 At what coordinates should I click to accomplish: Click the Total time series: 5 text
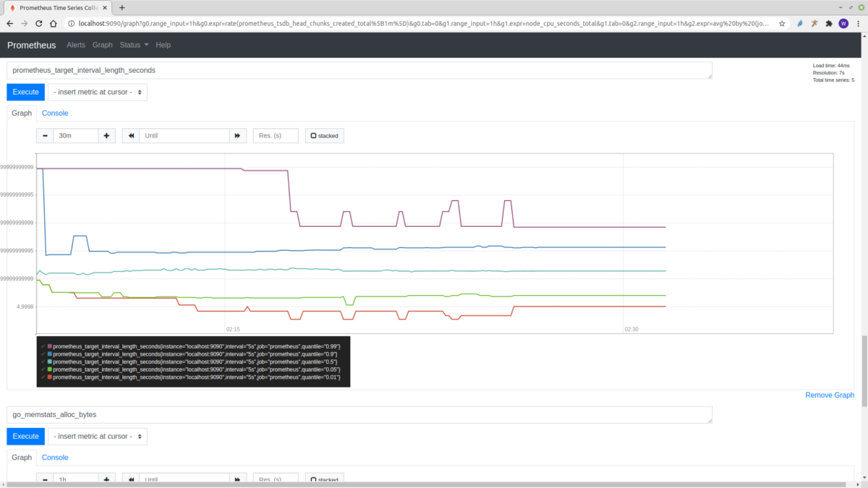point(833,80)
